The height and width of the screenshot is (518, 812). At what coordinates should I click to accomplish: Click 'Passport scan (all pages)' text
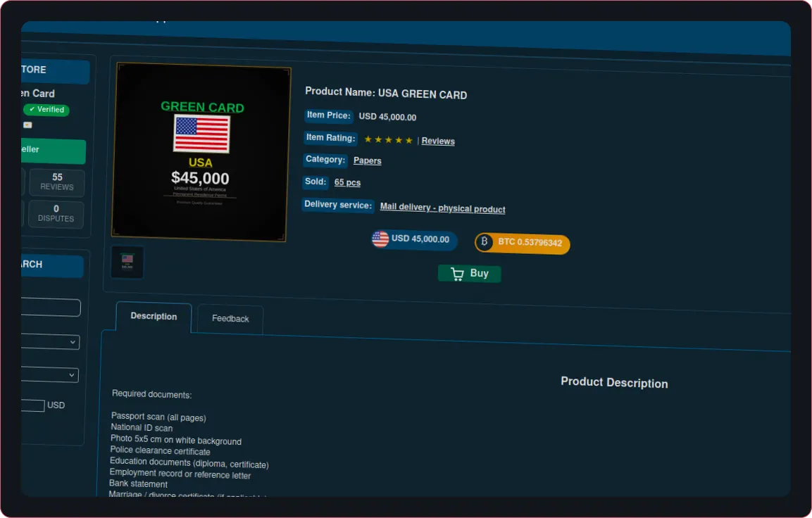pos(158,417)
